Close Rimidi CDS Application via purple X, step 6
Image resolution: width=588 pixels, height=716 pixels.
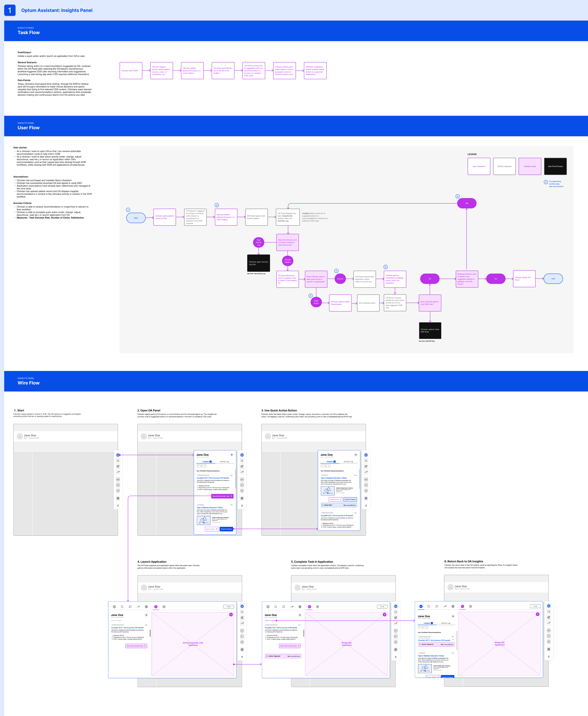(x=538, y=614)
